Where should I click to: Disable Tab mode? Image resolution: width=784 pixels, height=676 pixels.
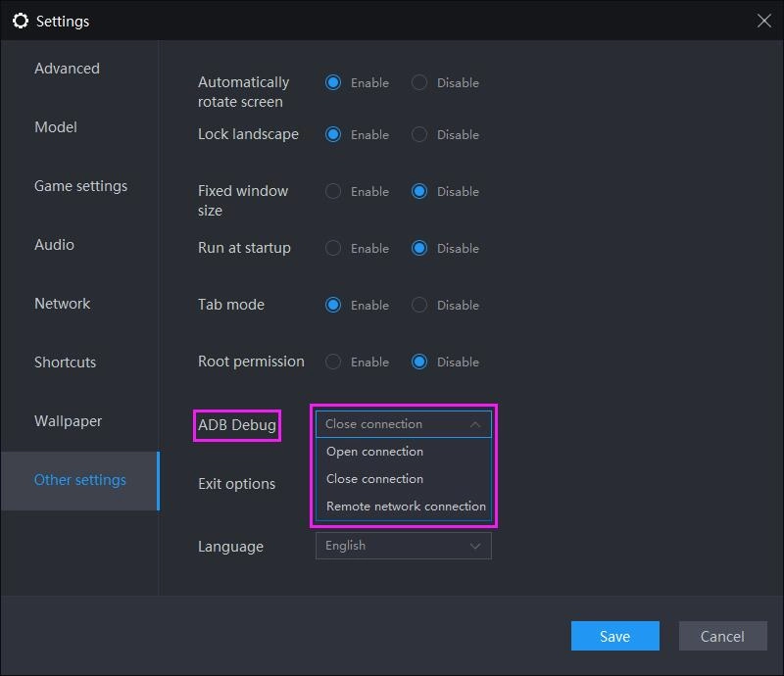(421, 305)
